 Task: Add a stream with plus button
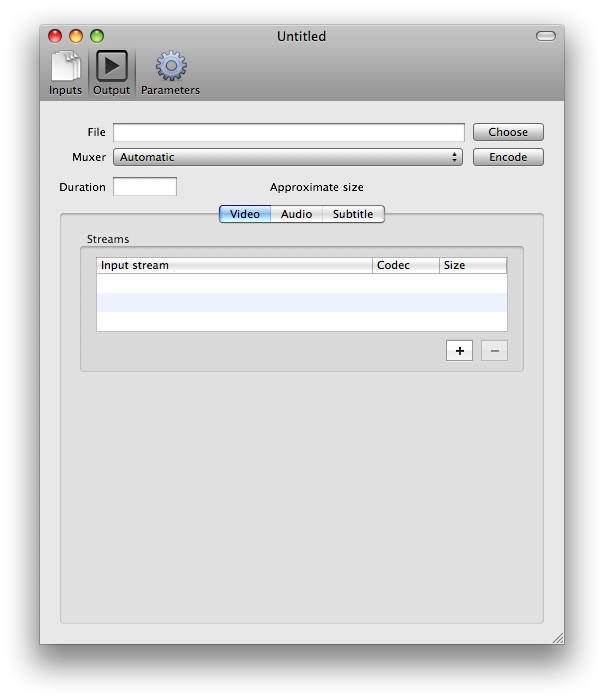[x=460, y=351]
